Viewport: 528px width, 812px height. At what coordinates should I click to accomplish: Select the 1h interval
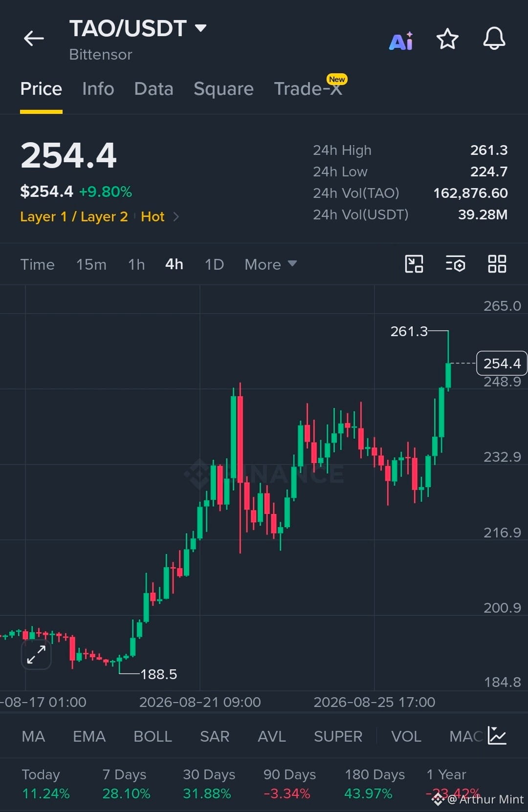[136, 264]
